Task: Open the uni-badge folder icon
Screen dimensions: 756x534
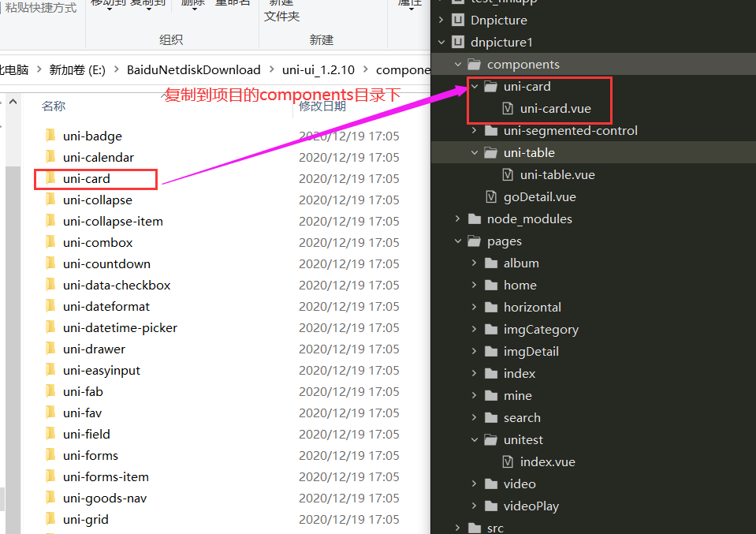Action: [50, 136]
